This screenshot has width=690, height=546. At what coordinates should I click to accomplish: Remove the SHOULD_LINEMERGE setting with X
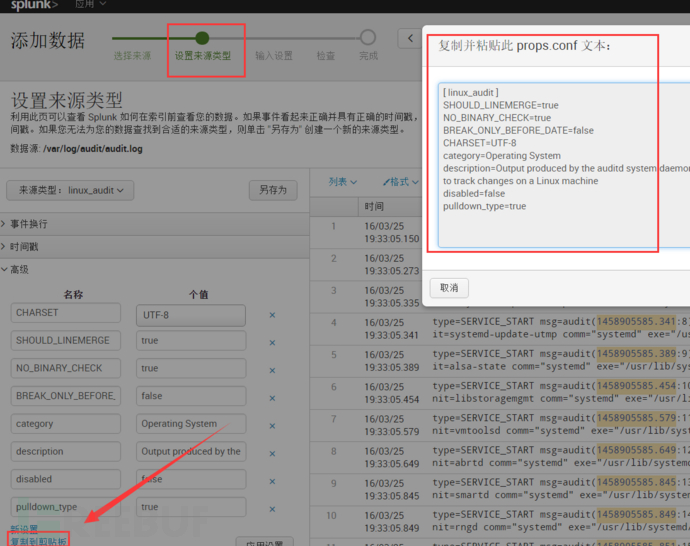(272, 343)
